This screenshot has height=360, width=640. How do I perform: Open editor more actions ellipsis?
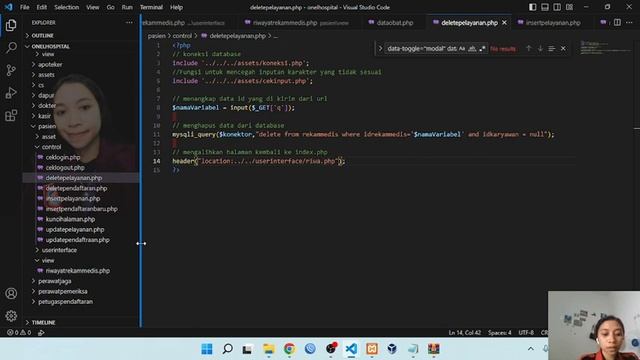click(x=629, y=22)
